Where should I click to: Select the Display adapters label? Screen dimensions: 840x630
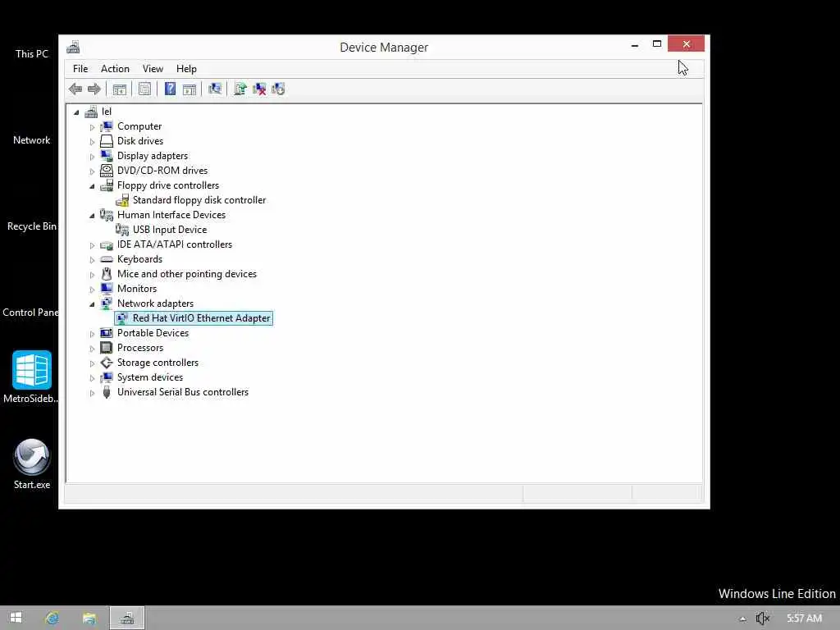pyautogui.click(x=153, y=156)
